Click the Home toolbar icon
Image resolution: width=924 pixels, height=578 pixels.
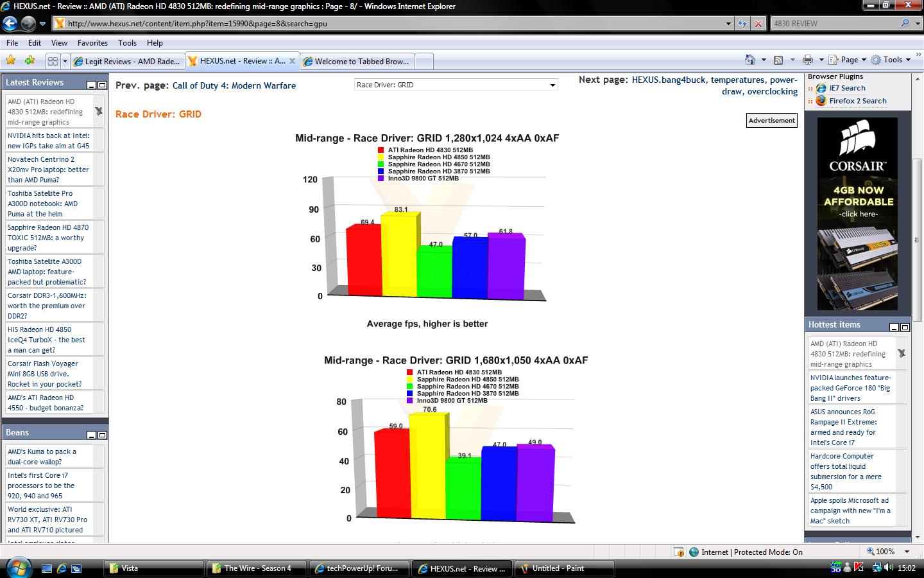point(750,60)
